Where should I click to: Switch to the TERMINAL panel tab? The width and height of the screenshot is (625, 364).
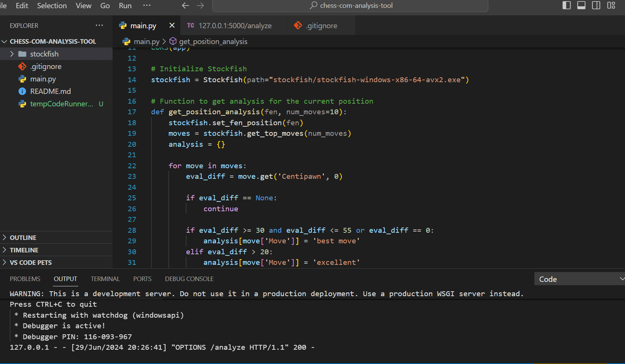pos(105,279)
